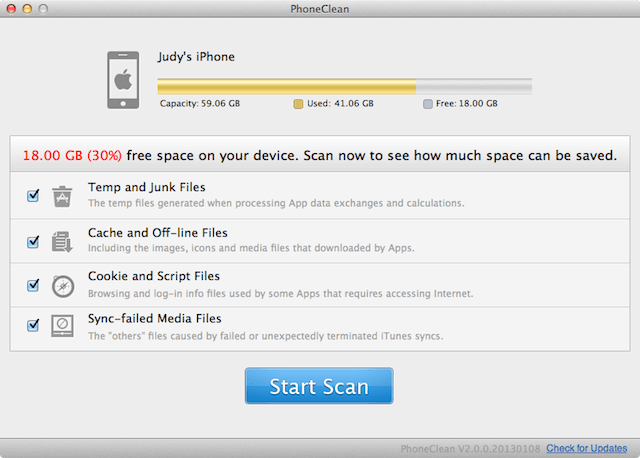
Task: Click the 'Including the images, icons' description
Action: [251, 248]
